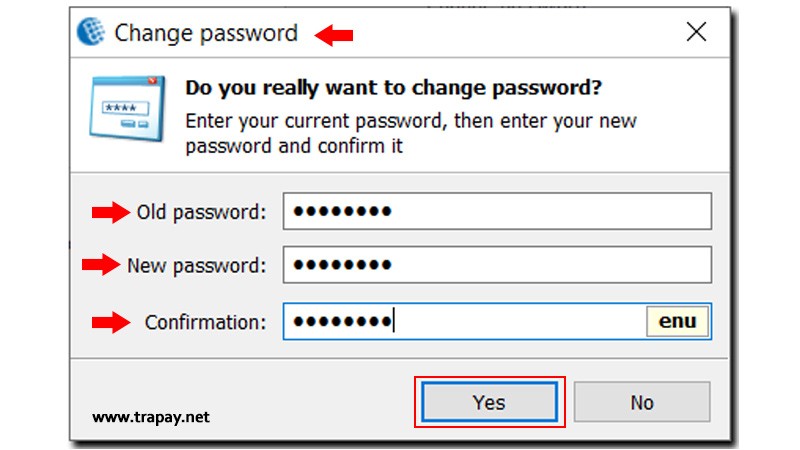
Task: Click the 'Confirmation:' label
Action: click(206, 322)
